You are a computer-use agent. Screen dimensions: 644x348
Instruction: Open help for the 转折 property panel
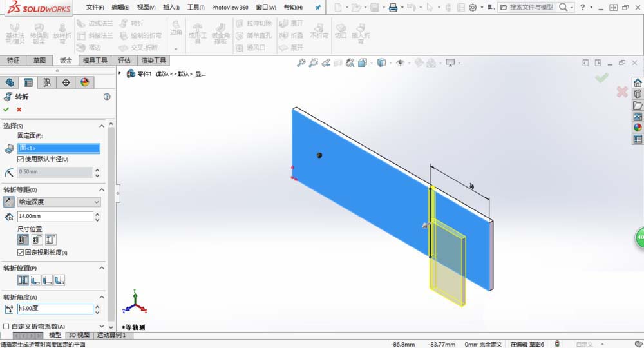[x=107, y=97]
